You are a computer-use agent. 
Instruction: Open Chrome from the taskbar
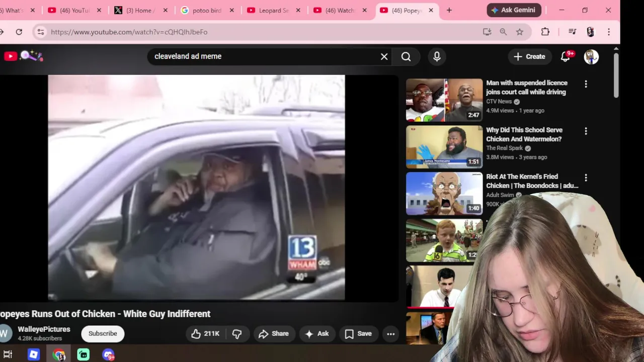[59, 354]
